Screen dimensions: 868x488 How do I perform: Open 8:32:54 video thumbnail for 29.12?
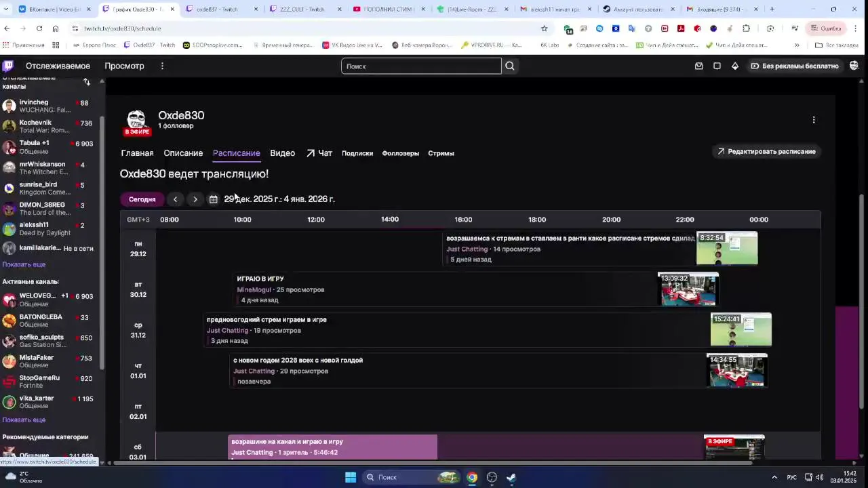[727, 248]
